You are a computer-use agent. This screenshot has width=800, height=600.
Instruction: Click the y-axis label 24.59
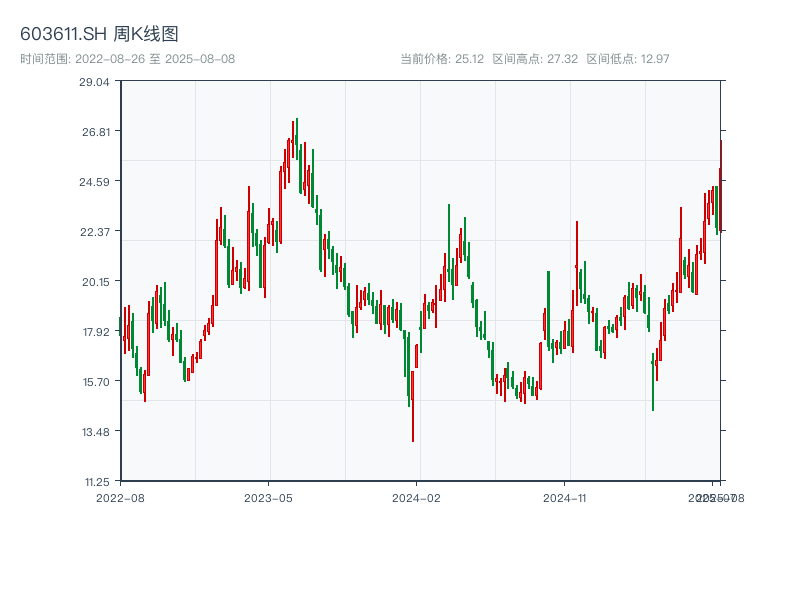(x=94, y=182)
